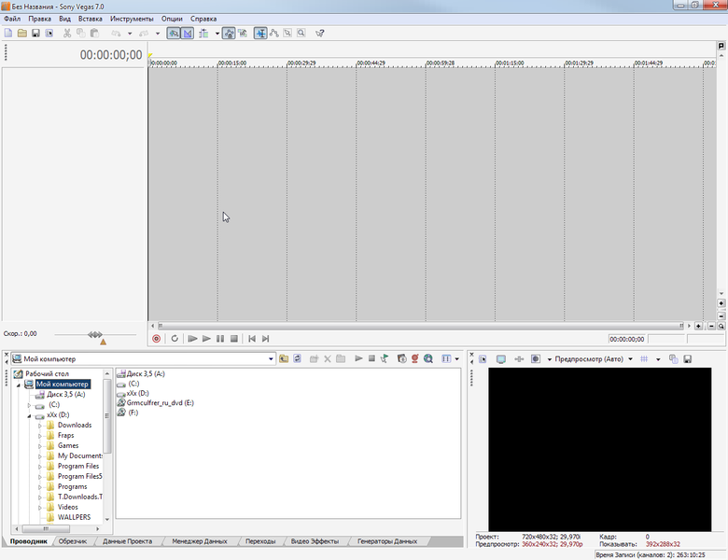Open the Файл menu
728x560 pixels.
click(x=12, y=19)
